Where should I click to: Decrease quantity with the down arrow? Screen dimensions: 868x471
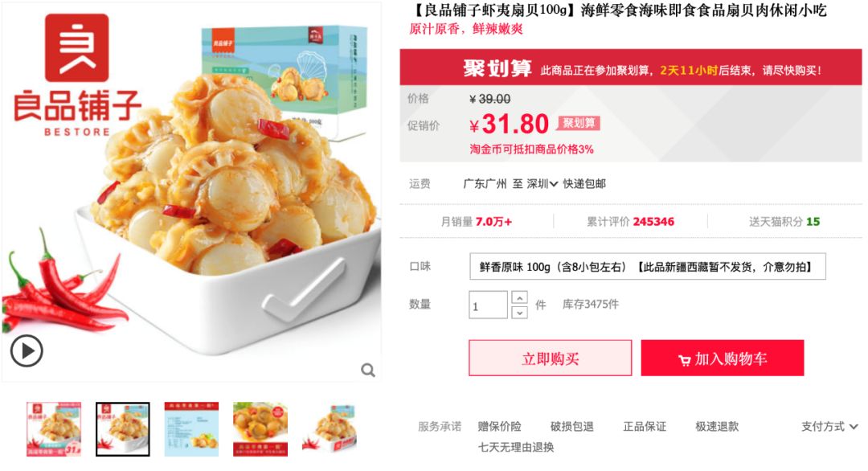(x=519, y=313)
